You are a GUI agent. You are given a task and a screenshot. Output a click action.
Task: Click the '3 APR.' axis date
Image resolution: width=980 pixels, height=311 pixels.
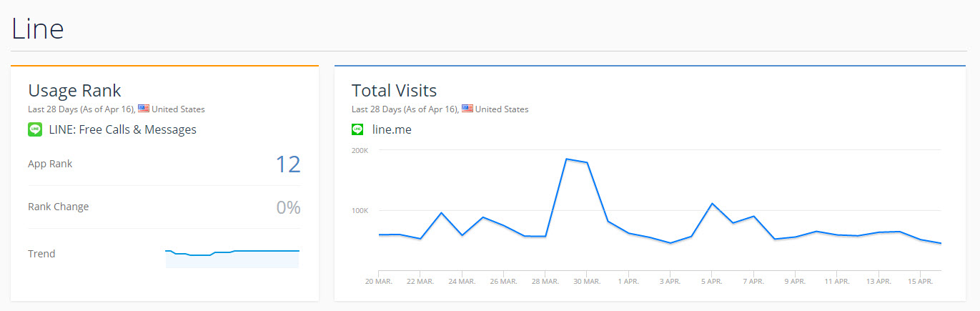pos(670,282)
